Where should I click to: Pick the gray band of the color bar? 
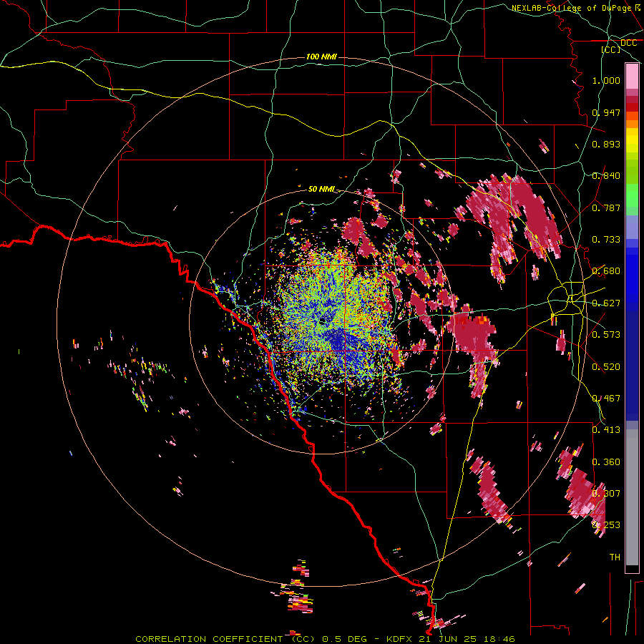click(x=632, y=497)
